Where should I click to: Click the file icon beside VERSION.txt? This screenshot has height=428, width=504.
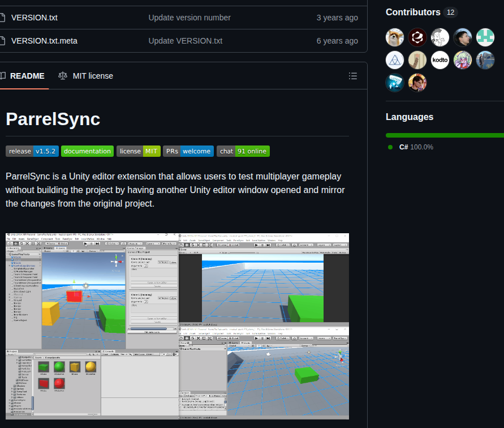point(2,18)
